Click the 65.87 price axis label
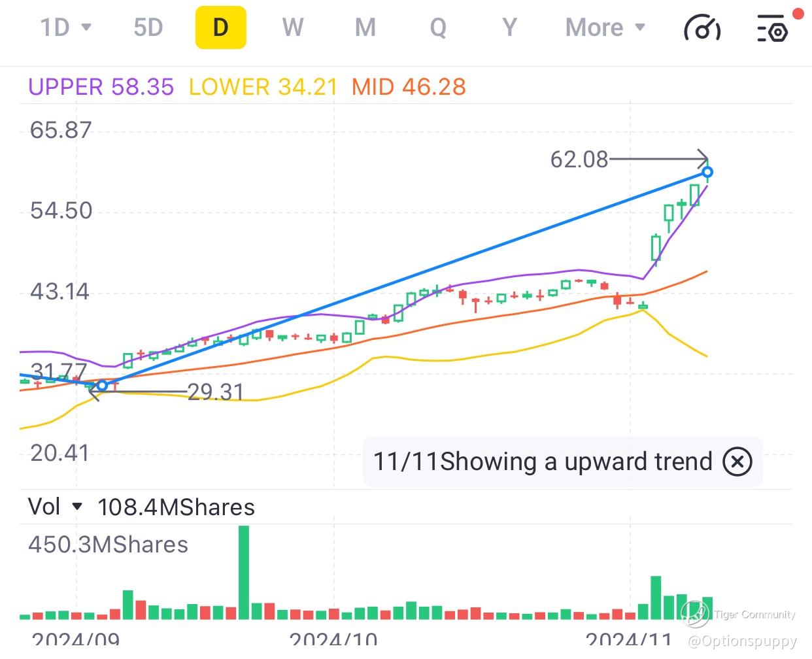The width and height of the screenshot is (812, 659). 61,130
